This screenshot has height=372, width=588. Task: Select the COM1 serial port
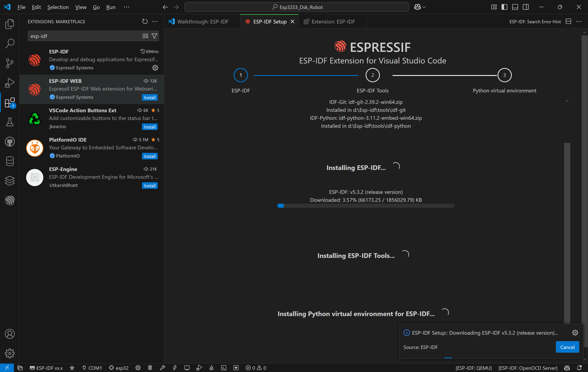92,368
